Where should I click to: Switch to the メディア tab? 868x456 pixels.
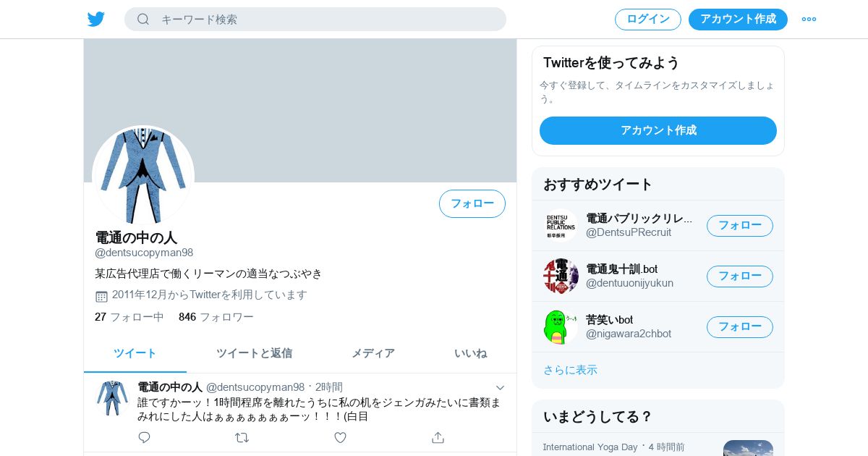pyautogui.click(x=373, y=353)
